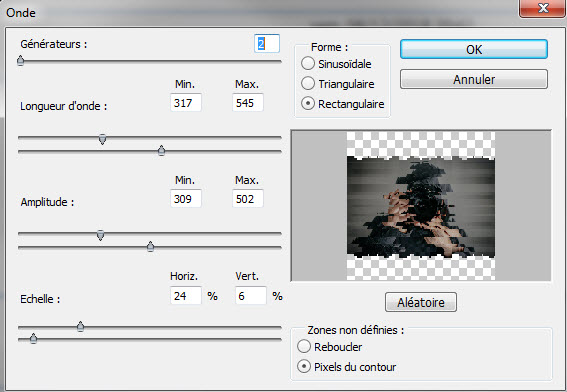Screen dimensions: 567x392
Task: Click the amplitude maximum slider handle
Action: click(x=150, y=247)
